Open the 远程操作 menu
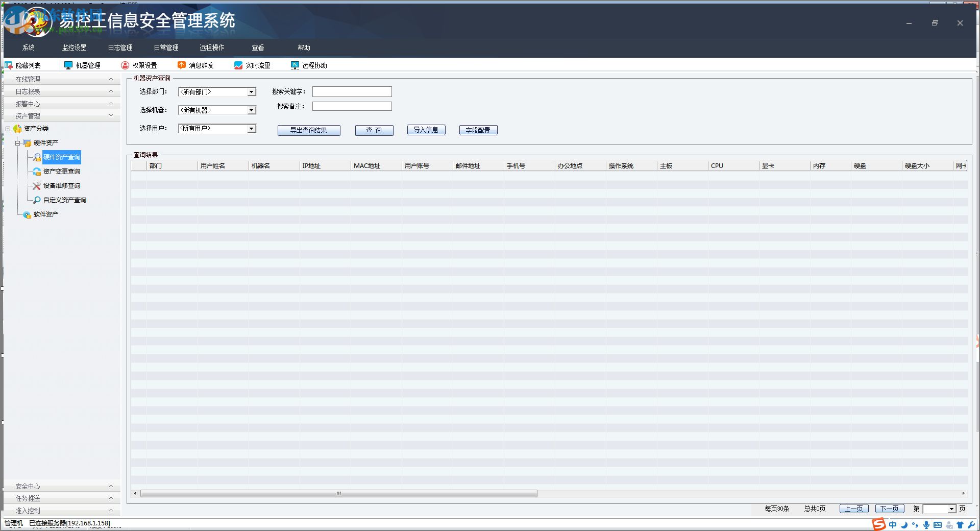Screen dimensions: 980x531 pos(212,47)
